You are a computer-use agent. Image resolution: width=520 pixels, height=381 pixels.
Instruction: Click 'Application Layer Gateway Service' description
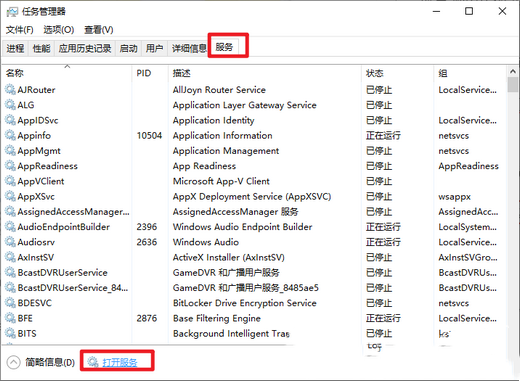coord(245,105)
